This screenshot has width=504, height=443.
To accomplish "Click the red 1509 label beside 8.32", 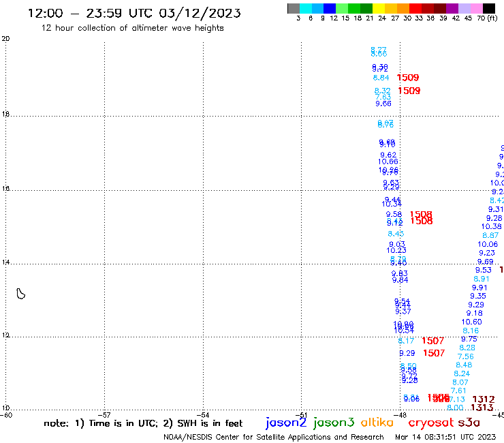I will [409, 91].
